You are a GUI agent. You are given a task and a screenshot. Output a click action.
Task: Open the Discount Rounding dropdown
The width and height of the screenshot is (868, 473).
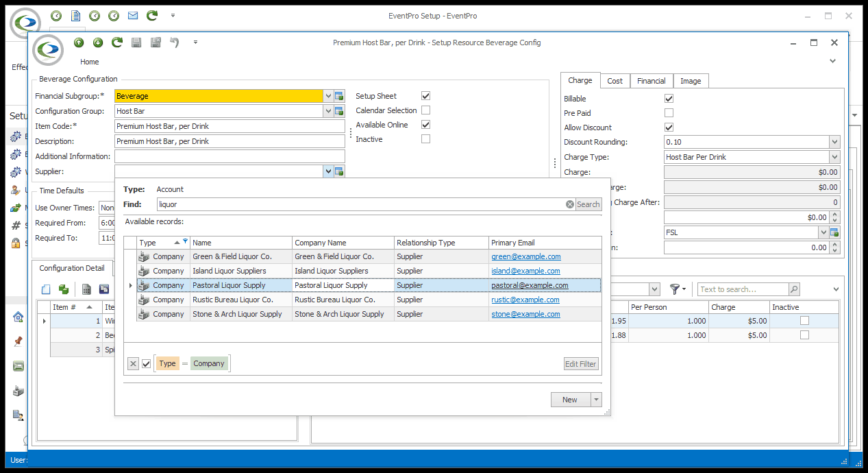(x=834, y=142)
